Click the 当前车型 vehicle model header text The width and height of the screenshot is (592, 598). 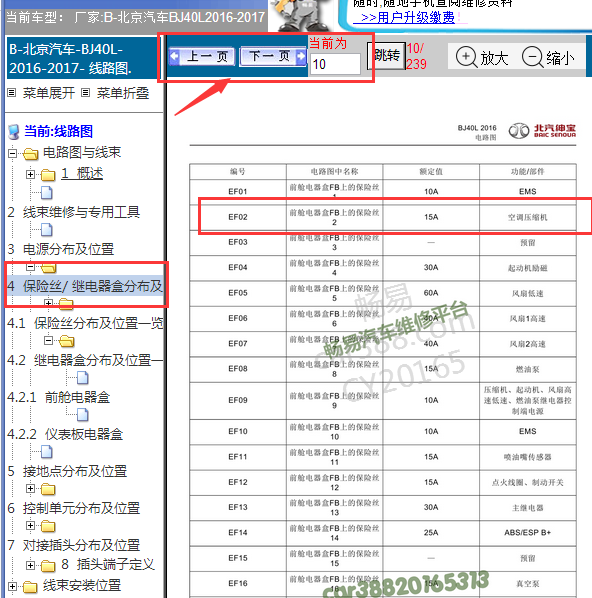(136, 18)
